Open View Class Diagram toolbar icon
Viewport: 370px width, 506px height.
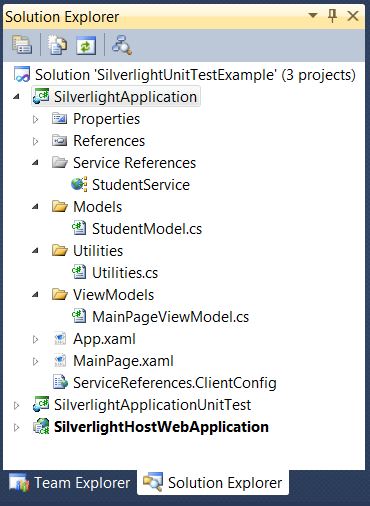pos(122,45)
